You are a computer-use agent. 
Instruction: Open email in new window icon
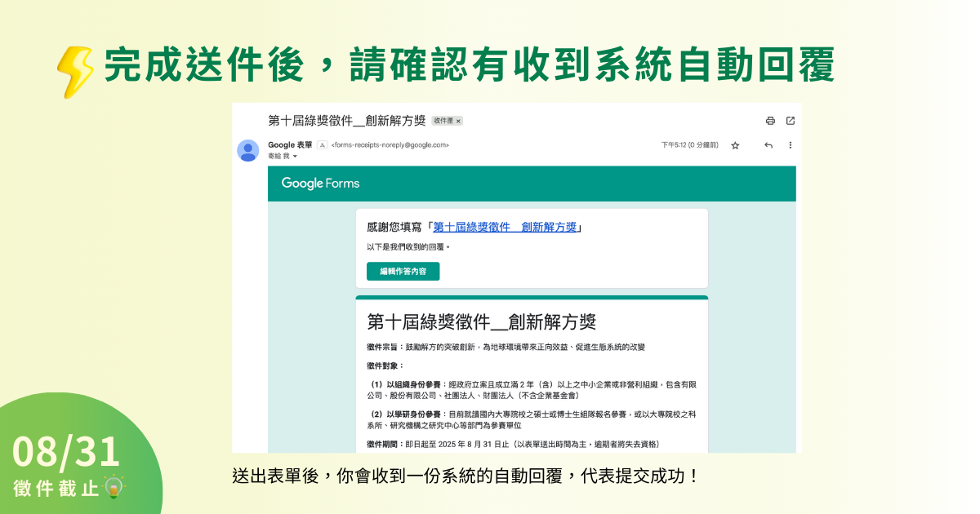(791, 121)
